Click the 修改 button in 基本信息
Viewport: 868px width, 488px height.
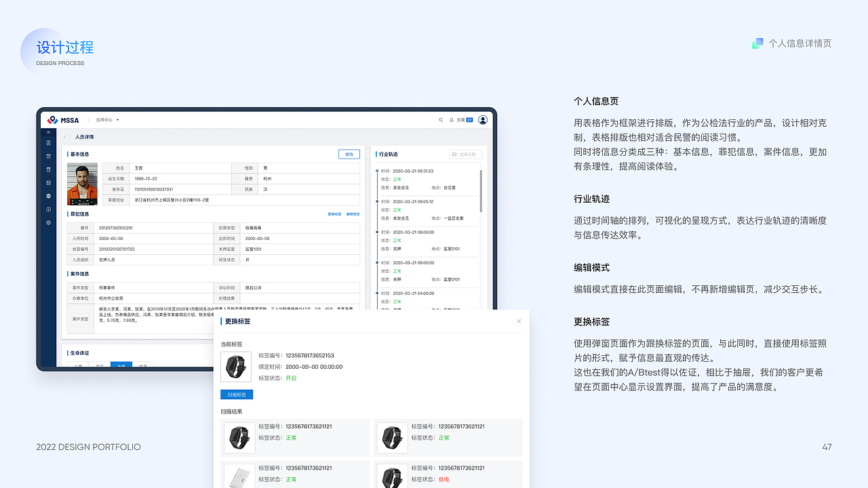349,154
